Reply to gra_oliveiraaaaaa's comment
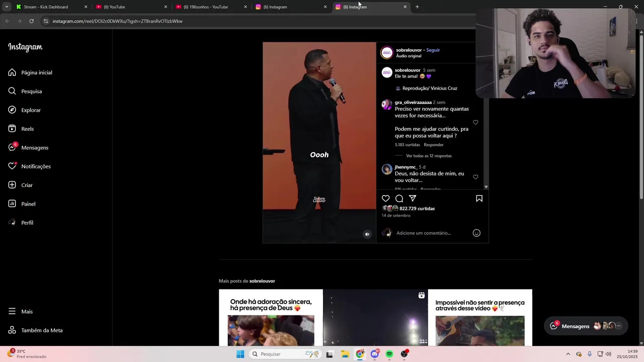 (x=434, y=145)
